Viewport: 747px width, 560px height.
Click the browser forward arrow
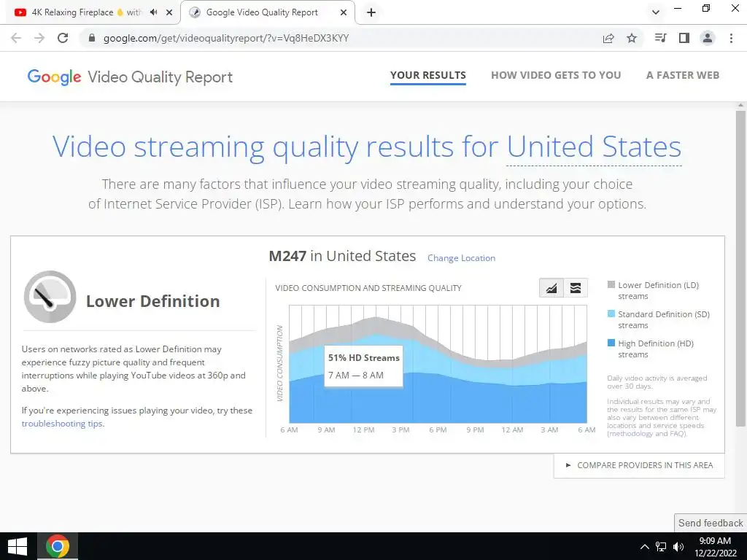[x=39, y=38]
